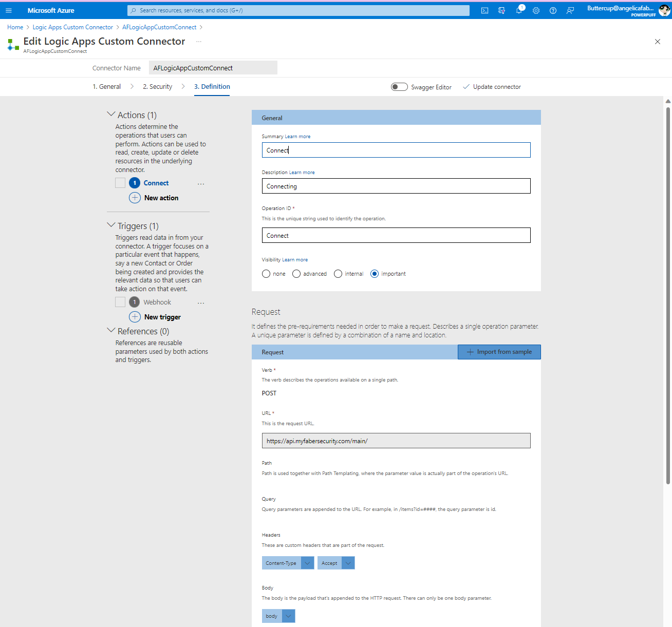Open the Azure portal hamburger menu
The width and height of the screenshot is (672, 627).
pos(8,10)
